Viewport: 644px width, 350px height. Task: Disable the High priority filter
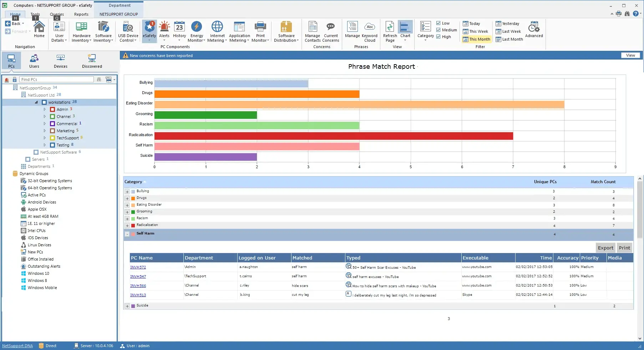(x=438, y=37)
